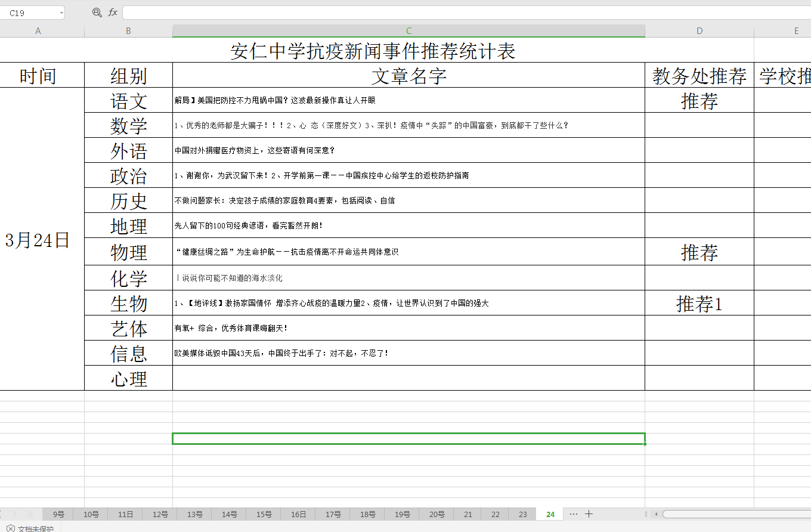Click the fx insert function icon

[x=113, y=13]
